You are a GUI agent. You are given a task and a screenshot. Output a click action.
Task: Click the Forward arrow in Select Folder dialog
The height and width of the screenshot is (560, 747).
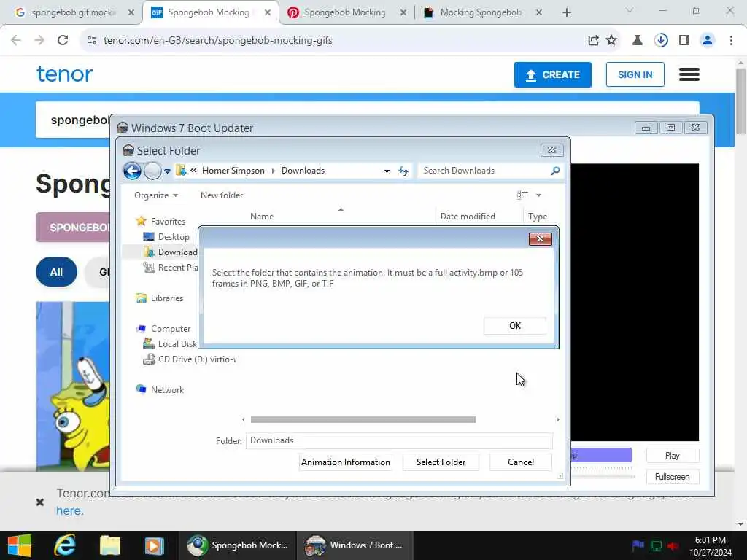coord(152,171)
